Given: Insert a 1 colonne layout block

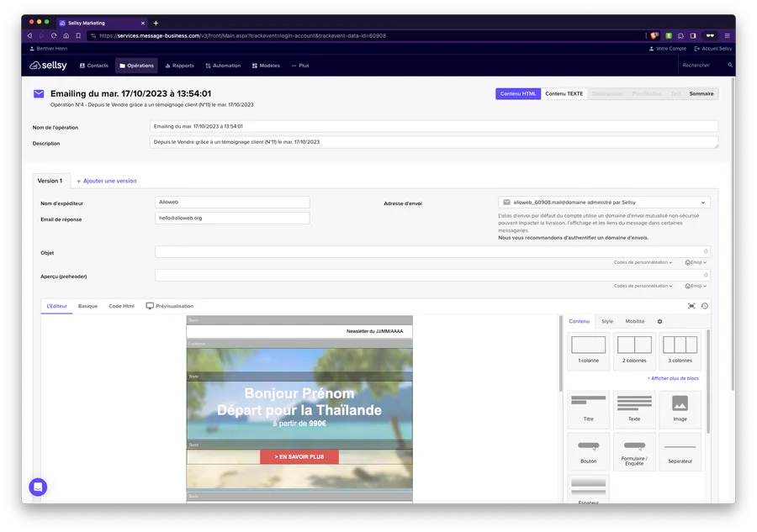Looking at the screenshot, I should (x=588, y=350).
